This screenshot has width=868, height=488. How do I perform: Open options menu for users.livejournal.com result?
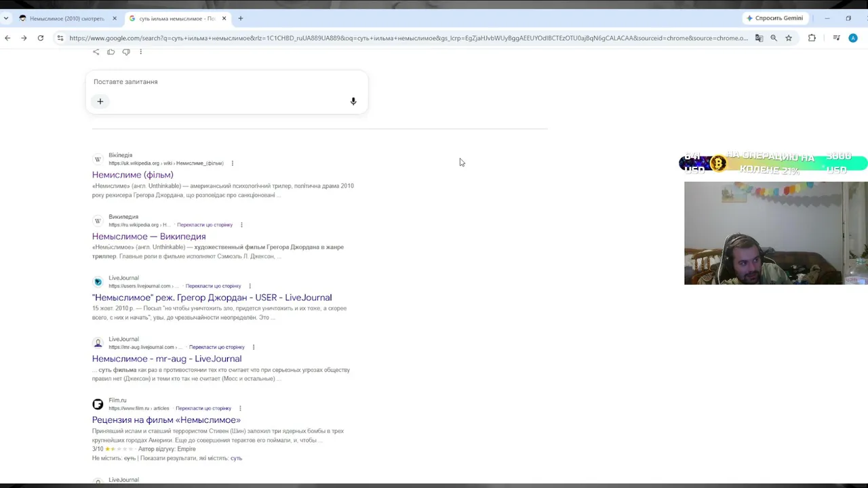pyautogui.click(x=250, y=286)
